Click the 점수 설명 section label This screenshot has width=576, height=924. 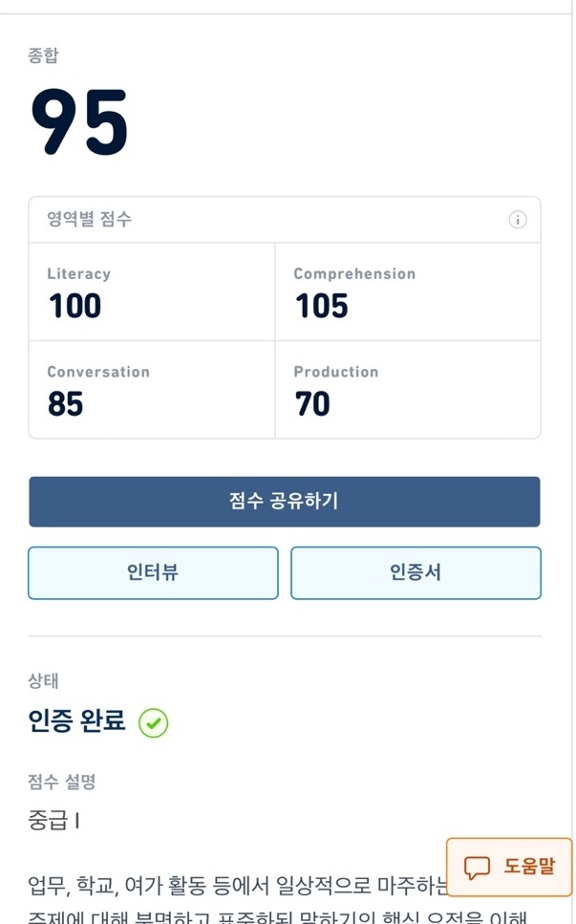pyautogui.click(x=61, y=782)
